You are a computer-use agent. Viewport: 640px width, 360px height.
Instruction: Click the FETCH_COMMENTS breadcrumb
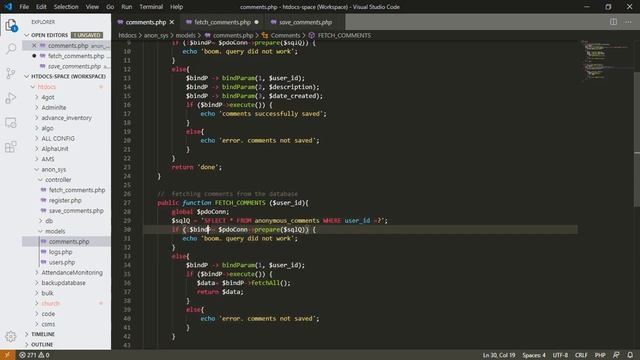(x=340, y=36)
